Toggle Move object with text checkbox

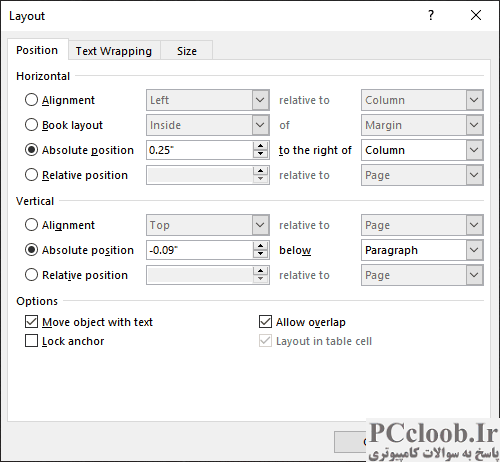click(x=31, y=322)
